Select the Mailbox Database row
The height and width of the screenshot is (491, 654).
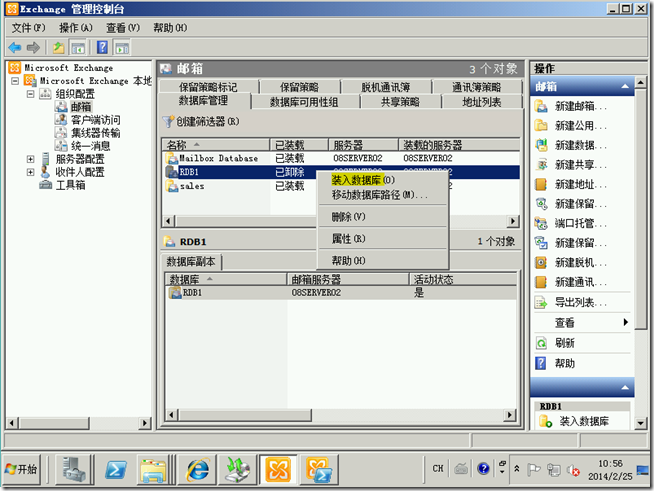pos(341,158)
